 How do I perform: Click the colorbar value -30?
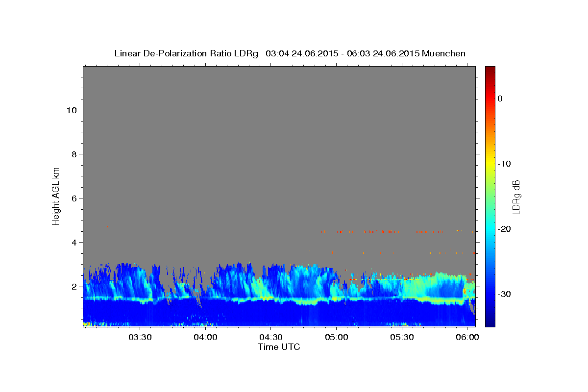pos(504,294)
